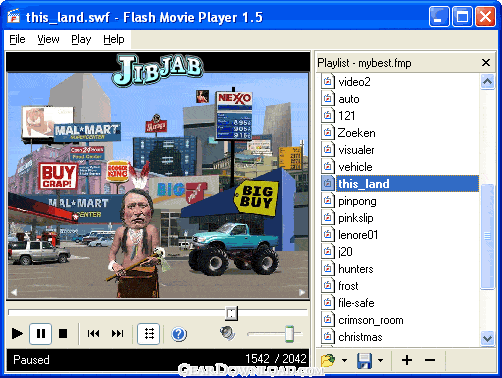
Task: Click file icon beside video2
Action: pyautogui.click(x=327, y=82)
